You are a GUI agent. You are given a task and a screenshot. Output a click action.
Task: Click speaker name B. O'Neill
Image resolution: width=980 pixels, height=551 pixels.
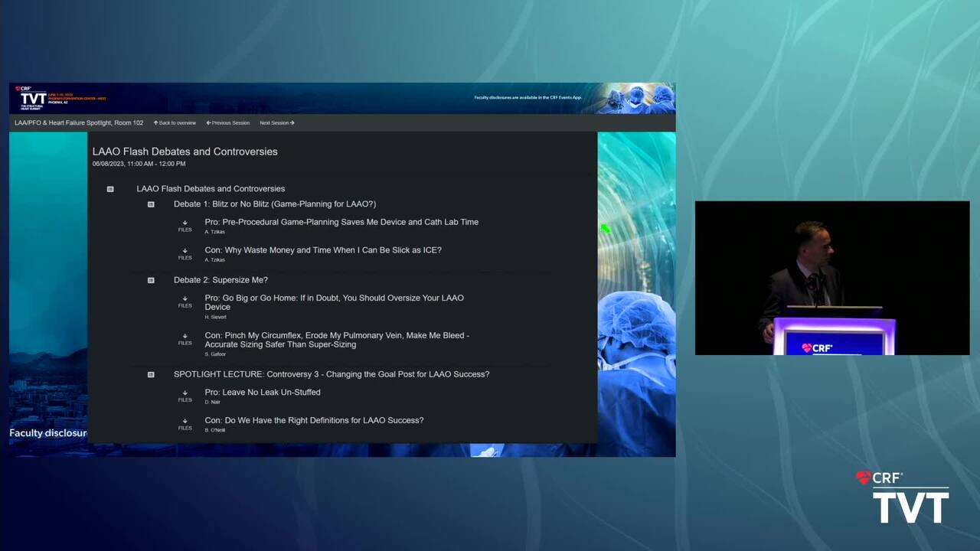214,430
